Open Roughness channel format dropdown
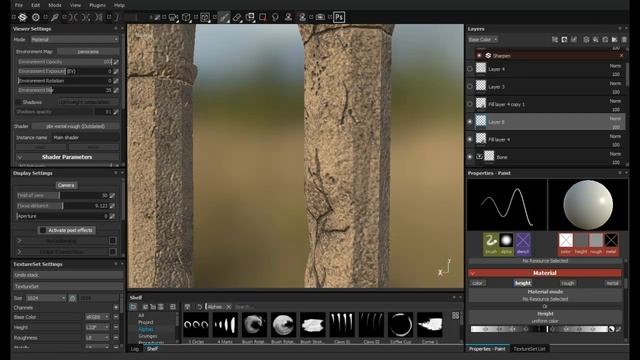This screenshot has width=640, height=360. pos(97,338)
